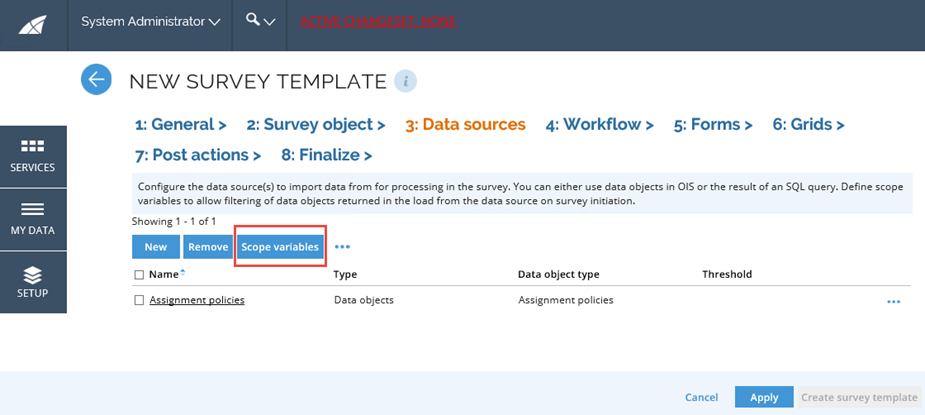Go to the 8: Finalize step

tap(326, 155)
